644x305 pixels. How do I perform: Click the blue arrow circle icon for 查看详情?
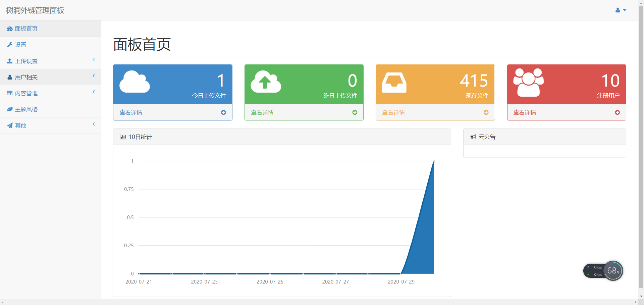click(x=223, y=112)
